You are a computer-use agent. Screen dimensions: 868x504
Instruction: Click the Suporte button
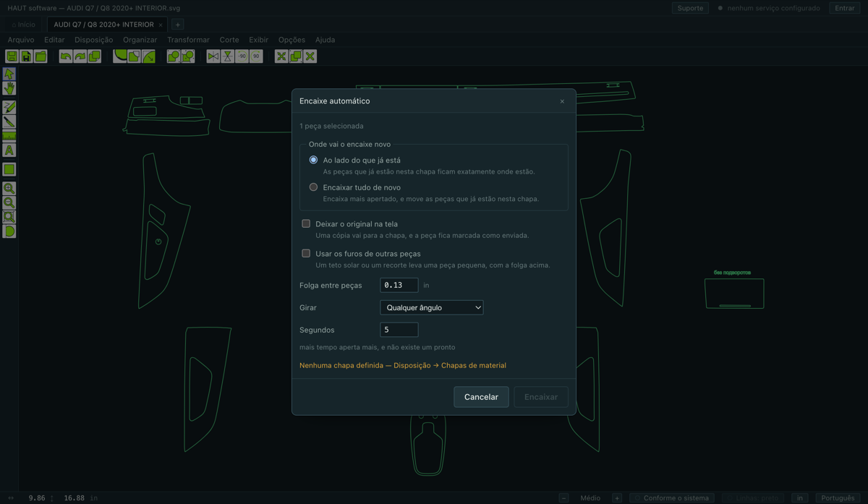click(690, 8)
